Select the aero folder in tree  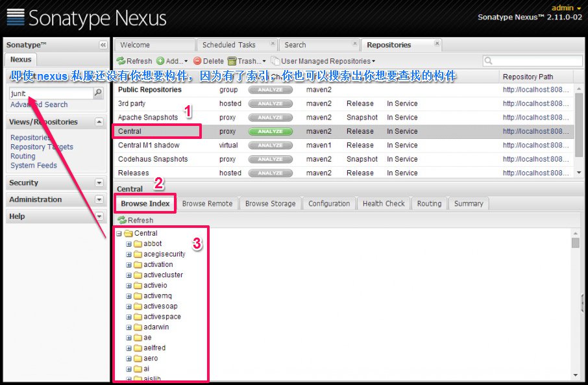(x=151, y=358)
